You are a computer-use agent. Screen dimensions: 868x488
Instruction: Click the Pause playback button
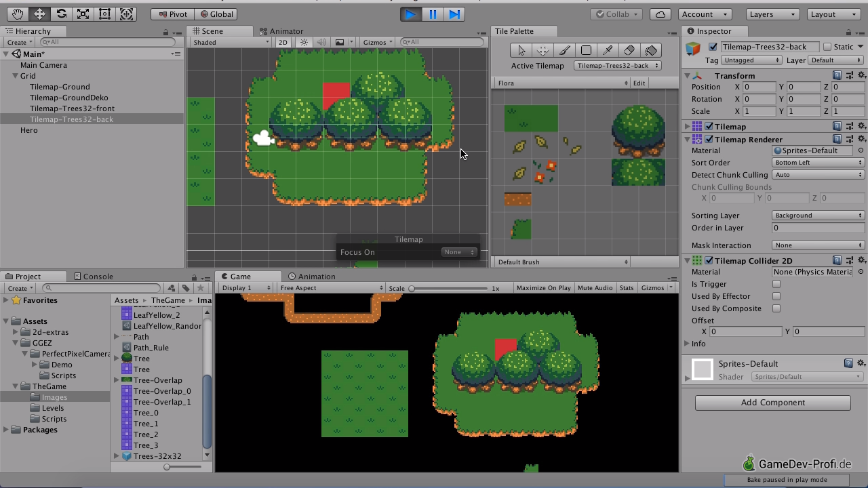[433, 14]
